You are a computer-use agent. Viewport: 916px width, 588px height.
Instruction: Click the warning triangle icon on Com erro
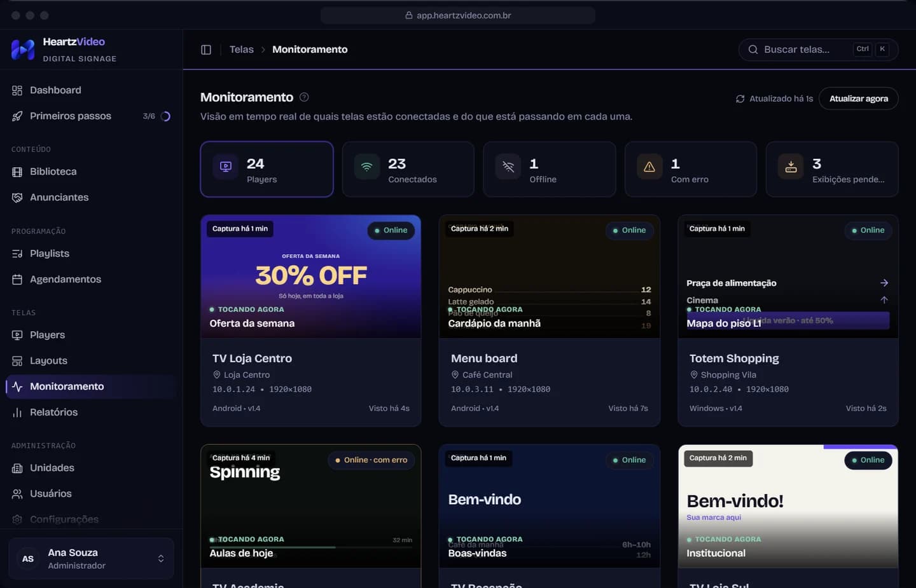pyautogui.click(x=649, y=167)
